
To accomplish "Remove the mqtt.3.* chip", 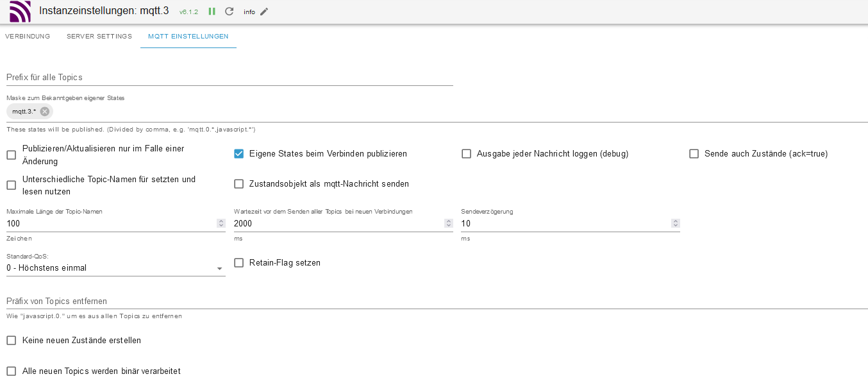I will click(x=44, y=112).
